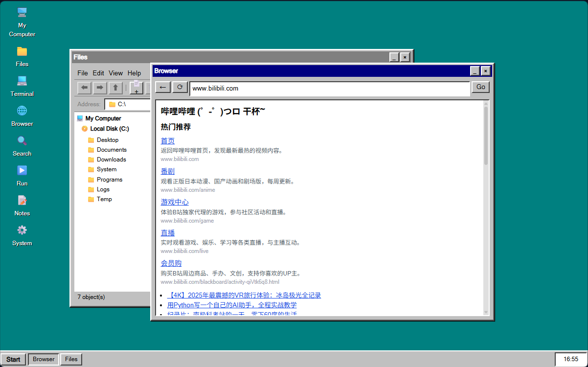Launch the Terminal desktop icon

[22, 86]
